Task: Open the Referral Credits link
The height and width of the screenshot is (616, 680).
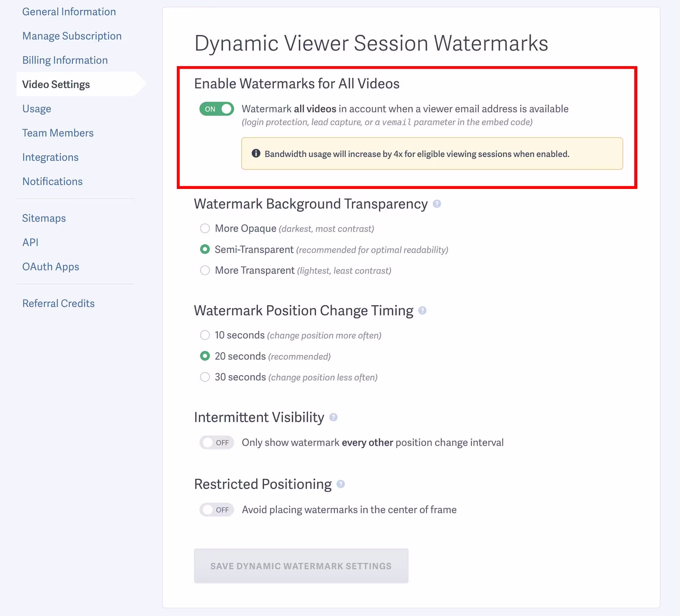Action: [x=58, y=303]
